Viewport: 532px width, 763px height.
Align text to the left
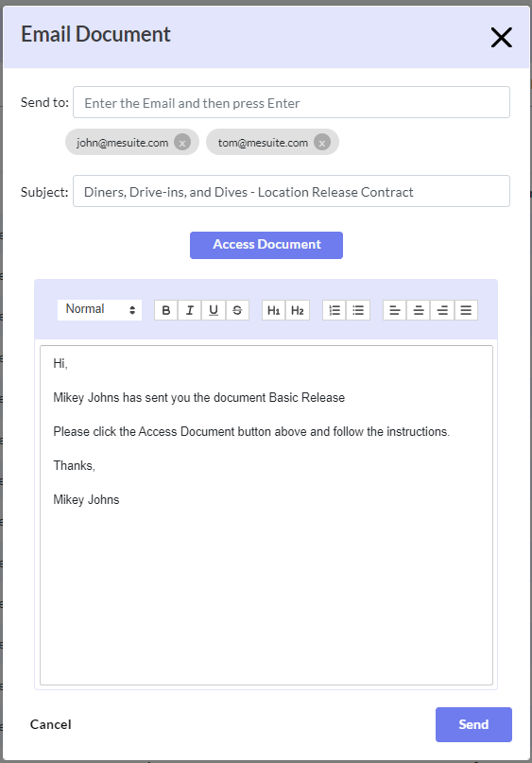point(395,310)
